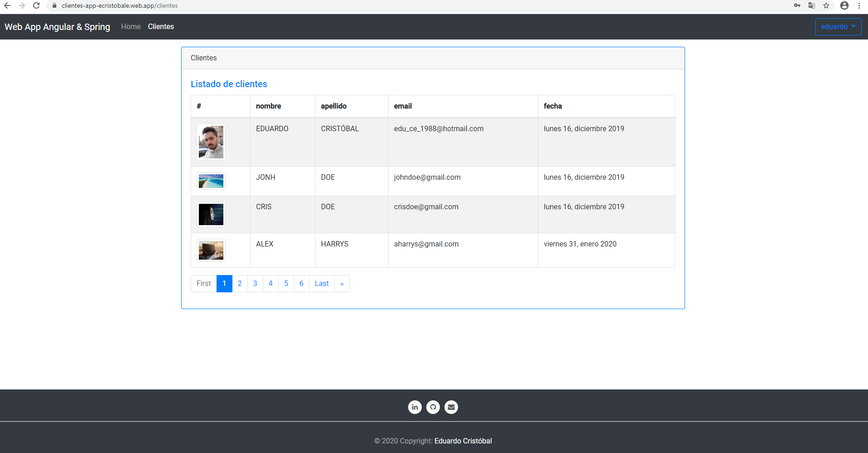Open the GitHub icon in footer
The image size is (868, 453).
[x=433, y=407]
